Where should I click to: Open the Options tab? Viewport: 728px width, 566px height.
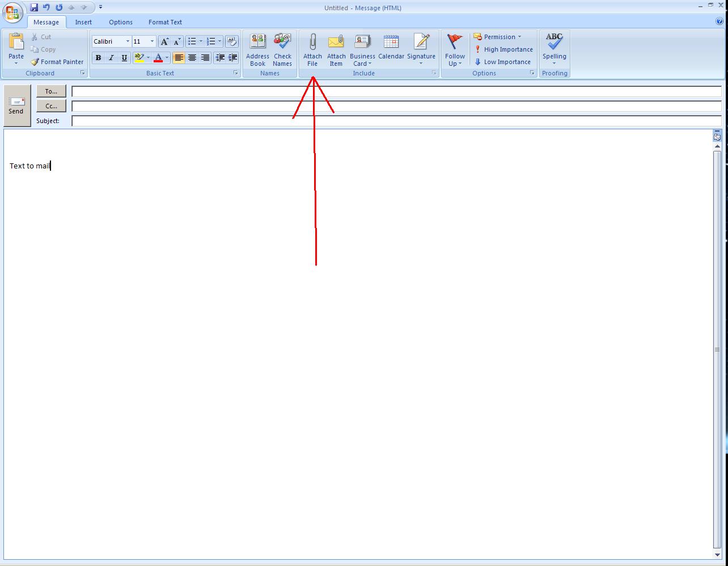(121, 22)
